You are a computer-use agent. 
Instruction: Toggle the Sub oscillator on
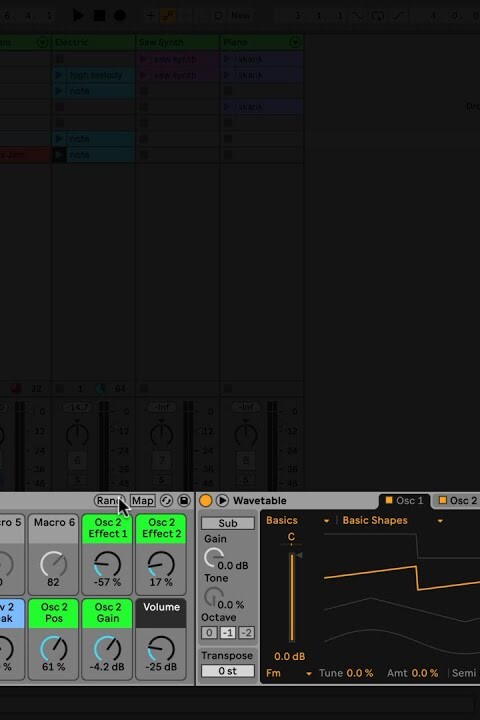[227, 523]
